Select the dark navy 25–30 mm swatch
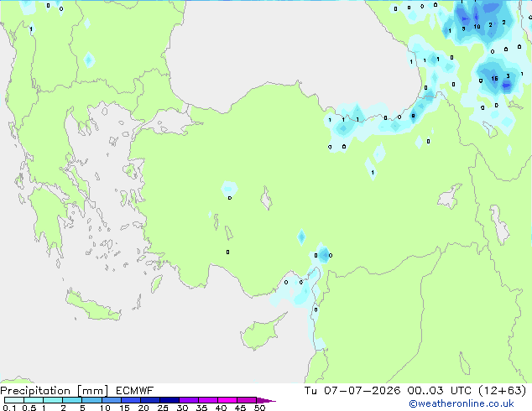Screen dimensions: 532x411 [169, 400]
